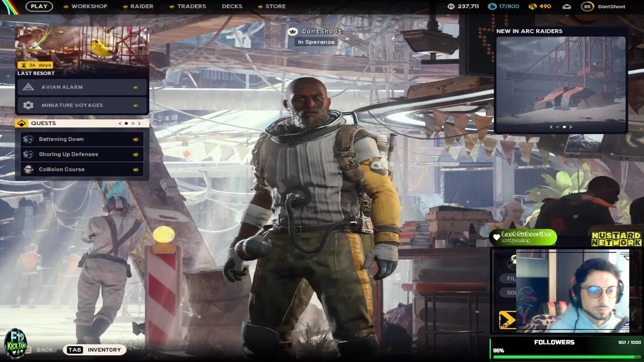Show next news slide arrow
The height and width of the screenshot is (362, 644).
click(571, 127)
